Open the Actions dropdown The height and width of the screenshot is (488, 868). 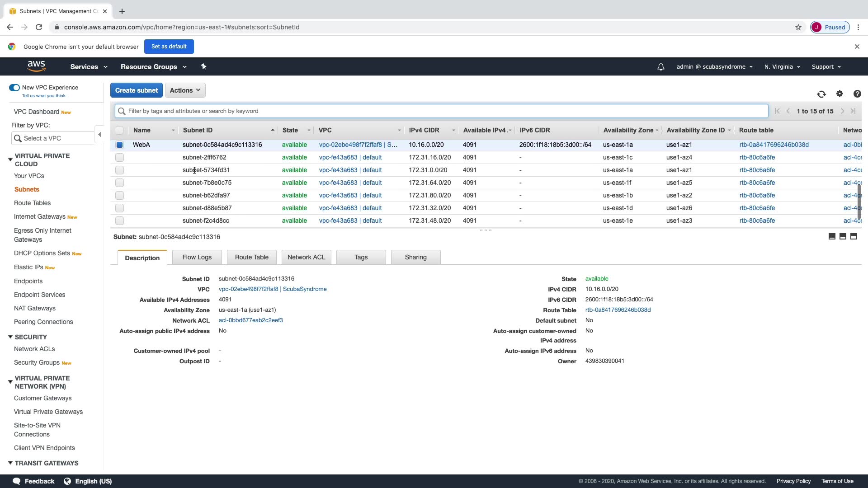tap(185, 90)
